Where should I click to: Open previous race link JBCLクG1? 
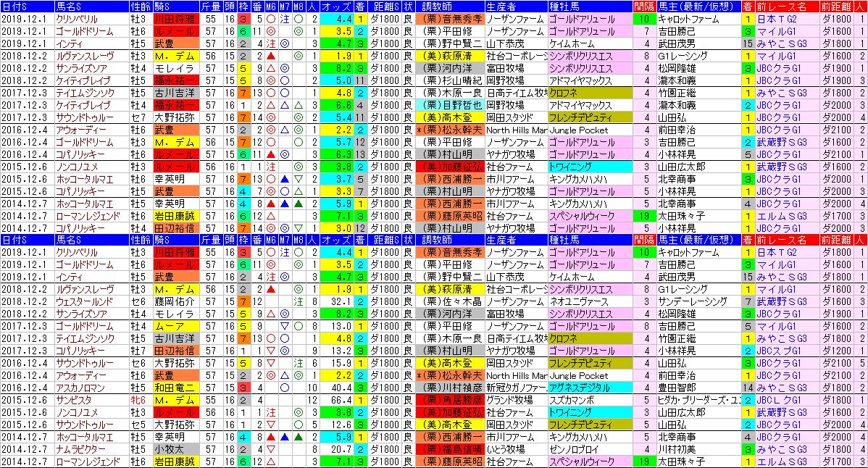pos(778,400)
